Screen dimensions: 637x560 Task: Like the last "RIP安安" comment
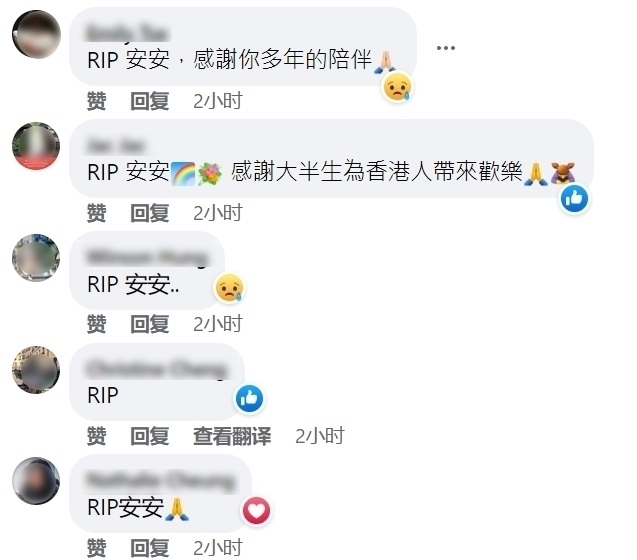pyautogui.click(x=97, y=548)
